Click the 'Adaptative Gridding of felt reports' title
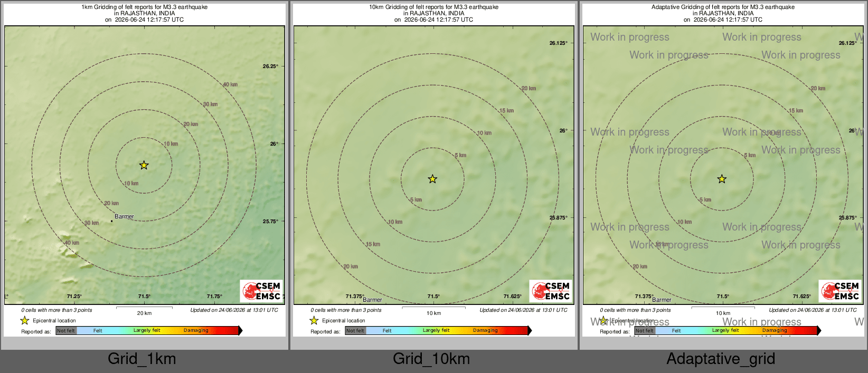Viewport: 868px width, 373px height. (723, 7)
